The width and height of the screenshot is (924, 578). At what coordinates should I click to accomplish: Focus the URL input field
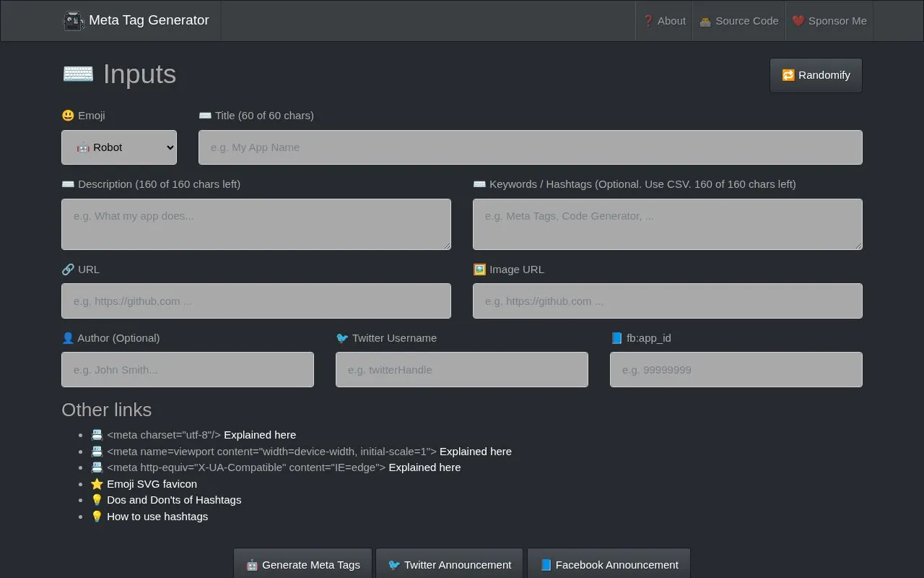(x=256, y=301)
